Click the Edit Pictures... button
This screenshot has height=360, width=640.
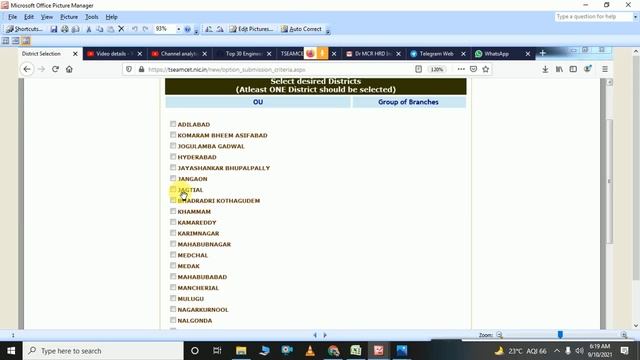coord(251,29)
